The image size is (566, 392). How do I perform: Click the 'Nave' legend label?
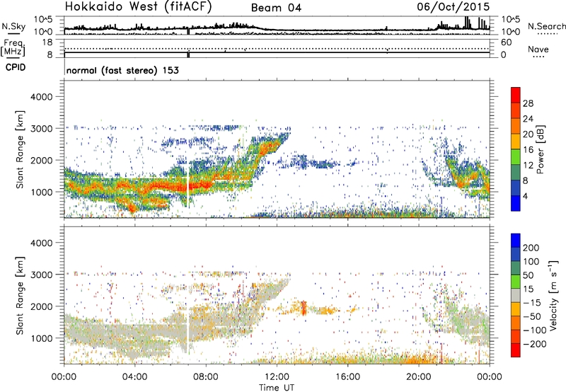click(538, 50)
